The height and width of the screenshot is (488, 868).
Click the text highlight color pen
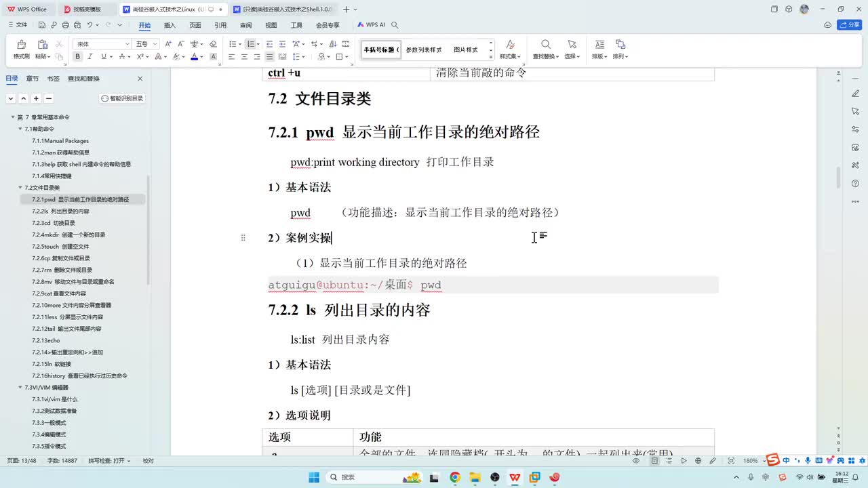(x=176, y=57)
